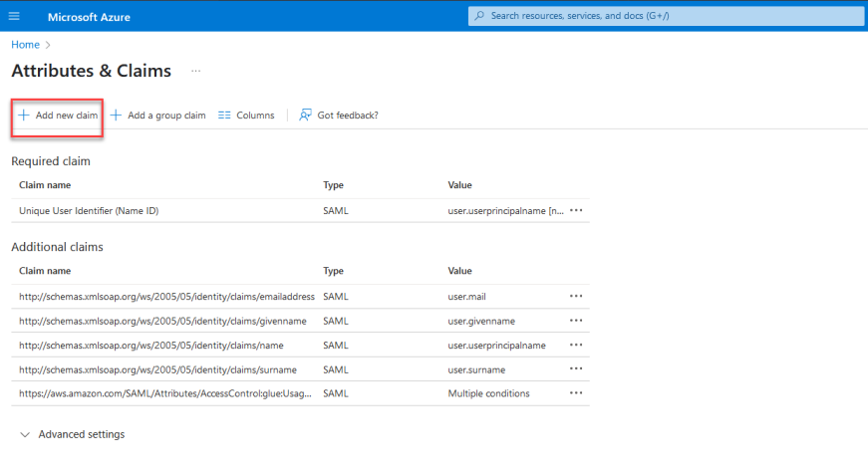This screenshot has height=476, width=868.
Task: Click the user.mail value
Action: (466, 297)
